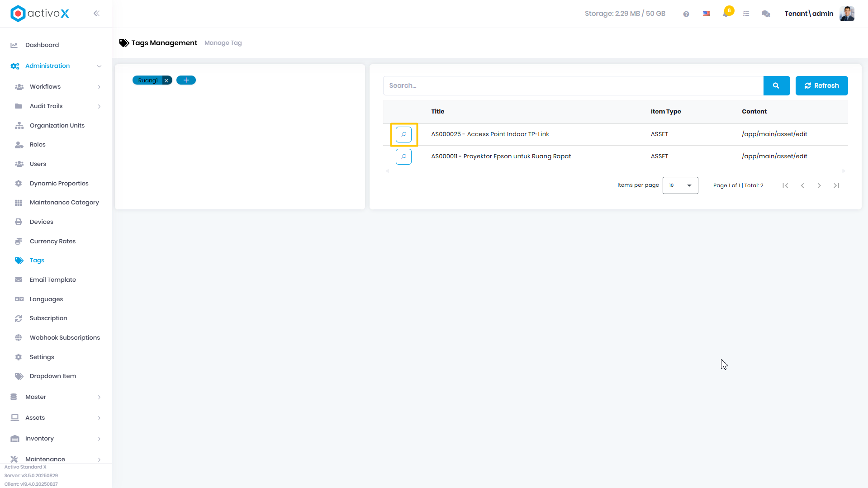Click ASSET type in Proyektor Epson row
868x488 pixels.
659,156
